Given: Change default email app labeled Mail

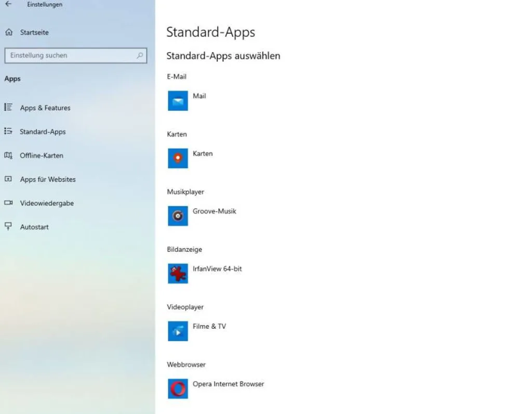Looking at the screenshot, I should click(199, 96).
